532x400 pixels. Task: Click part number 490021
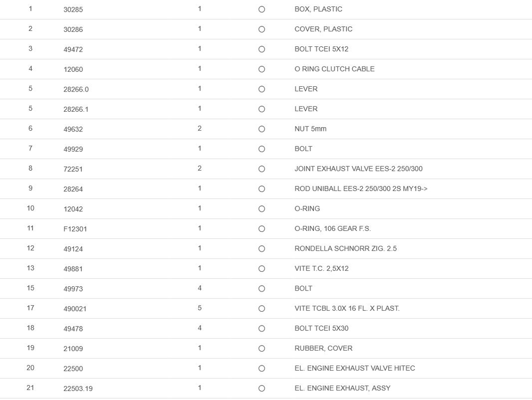75,309
